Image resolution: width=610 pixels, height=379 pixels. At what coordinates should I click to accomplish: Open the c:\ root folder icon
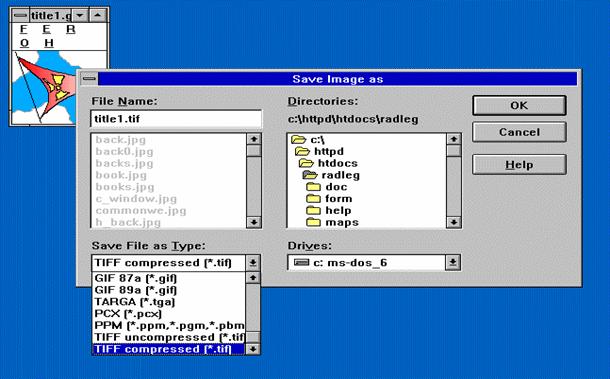pyautogui.click(x=298, y=139)
